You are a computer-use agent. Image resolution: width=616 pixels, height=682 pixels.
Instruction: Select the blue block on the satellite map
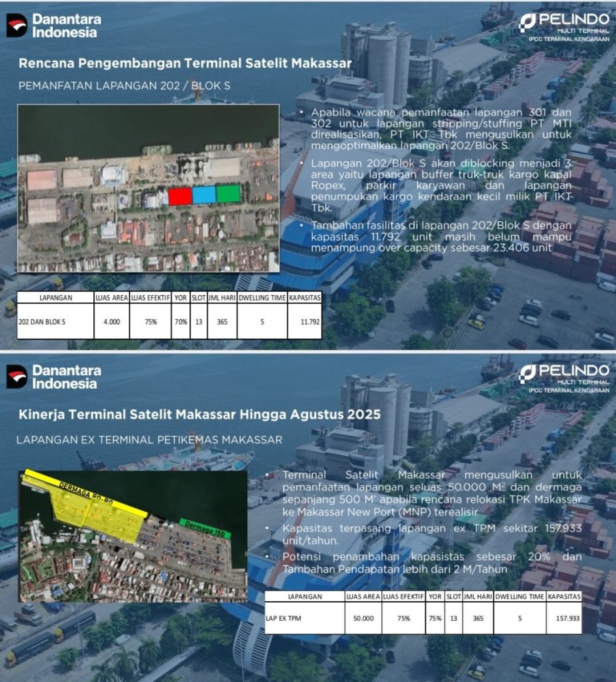click(204, 195)
